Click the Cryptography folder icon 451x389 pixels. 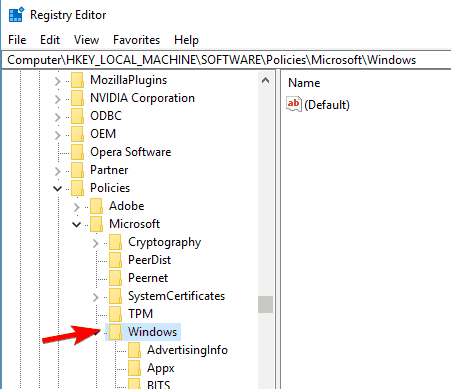coord(115,243)
